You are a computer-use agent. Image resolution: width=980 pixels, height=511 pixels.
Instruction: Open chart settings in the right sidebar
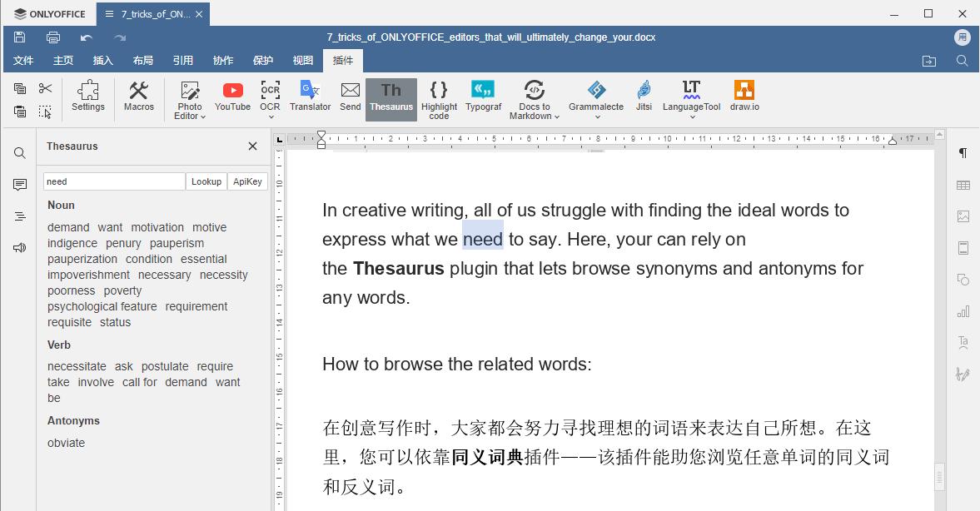[963, 311]
